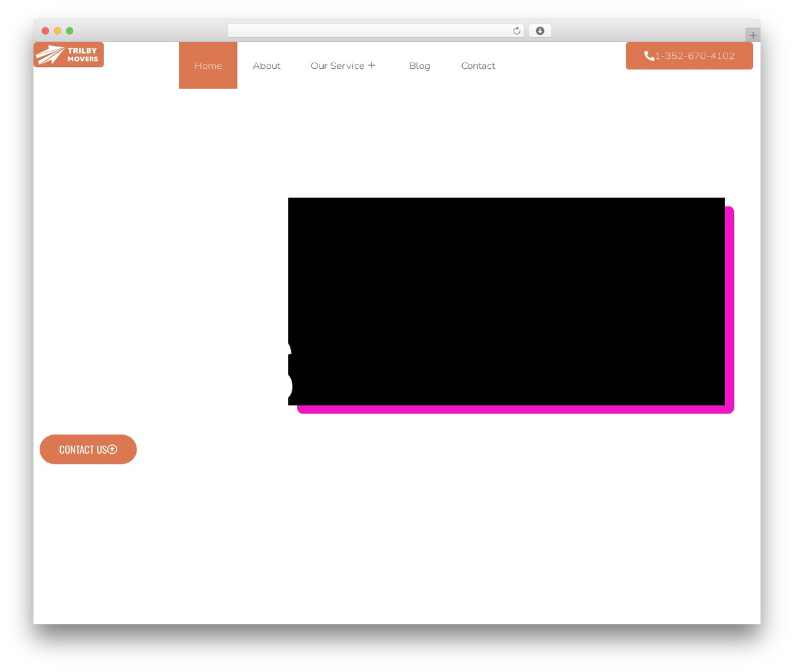Click the Contact Us button
The height and width of the screenshot is (672, 794).
[x=88, y=449]
